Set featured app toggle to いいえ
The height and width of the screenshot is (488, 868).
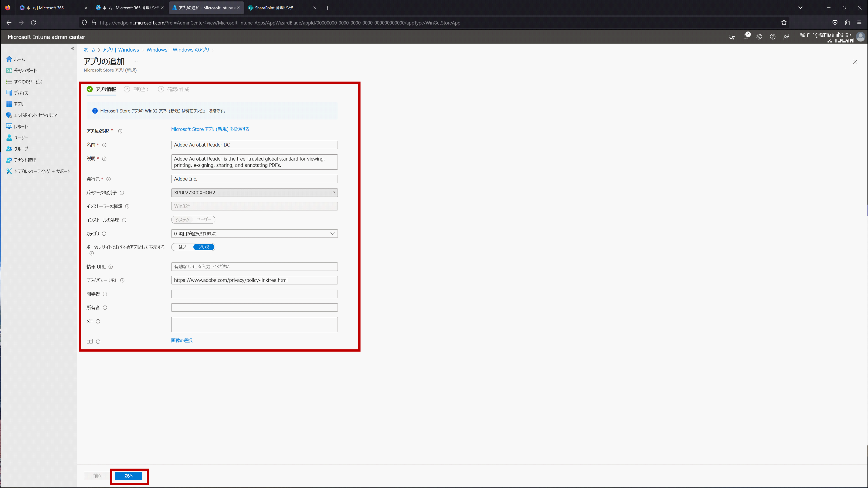pyautogui.click(x=204, y=247)
